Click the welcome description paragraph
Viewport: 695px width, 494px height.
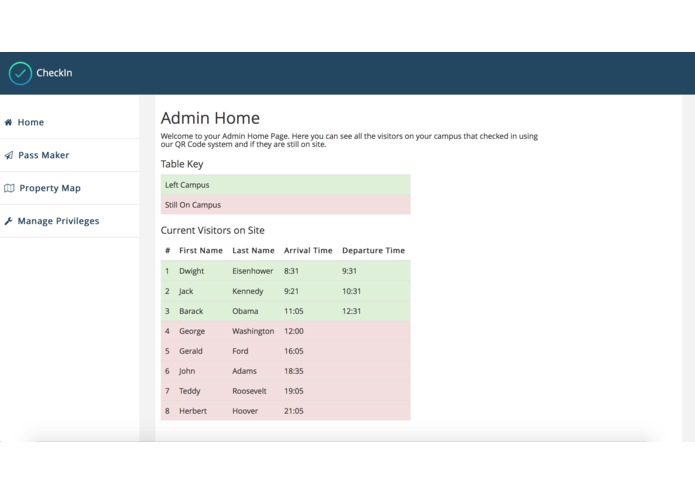[349, 140]
